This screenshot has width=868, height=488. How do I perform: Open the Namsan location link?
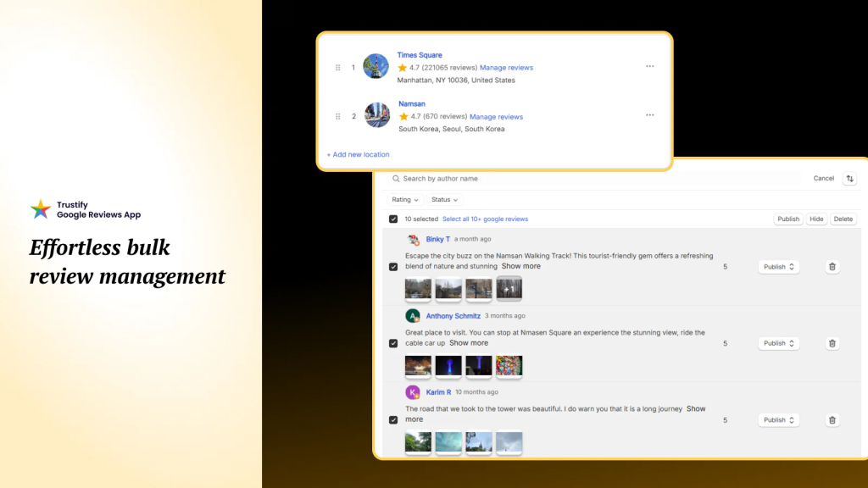click(x=412, y=103)
